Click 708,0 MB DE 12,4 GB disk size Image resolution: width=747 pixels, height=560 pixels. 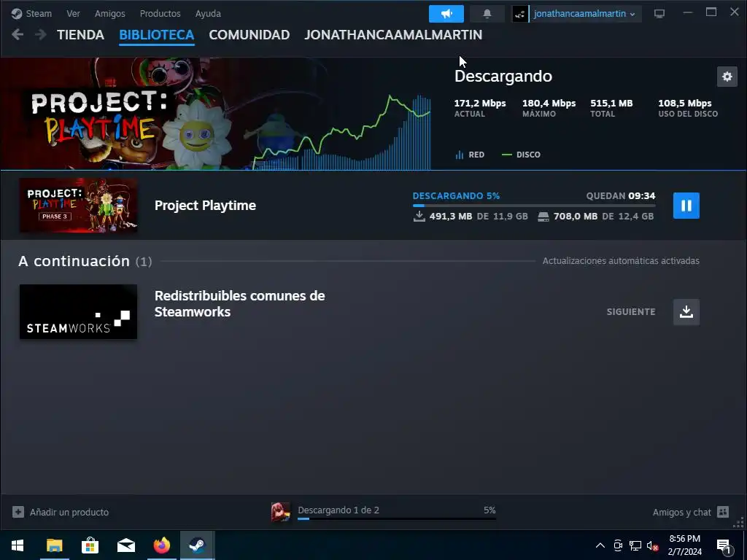(595, 216)
